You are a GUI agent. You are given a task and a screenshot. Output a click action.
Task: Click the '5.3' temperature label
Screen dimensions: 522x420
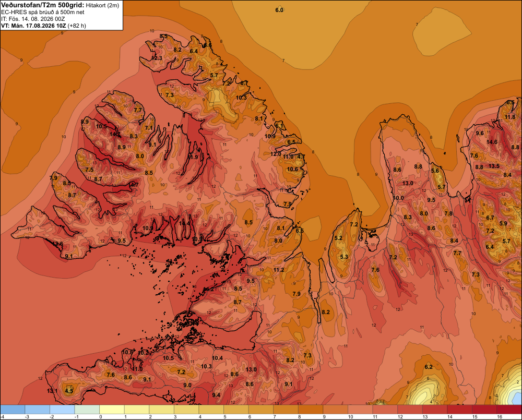[344, 257]
